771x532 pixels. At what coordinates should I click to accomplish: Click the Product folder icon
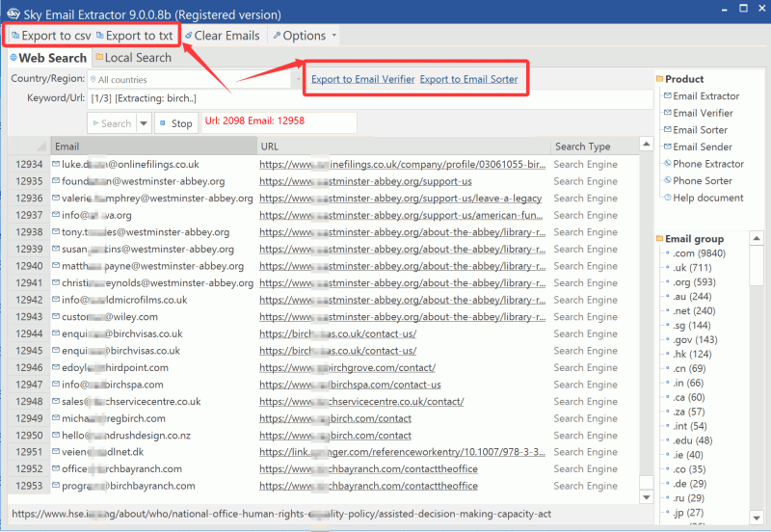(659, 79)
